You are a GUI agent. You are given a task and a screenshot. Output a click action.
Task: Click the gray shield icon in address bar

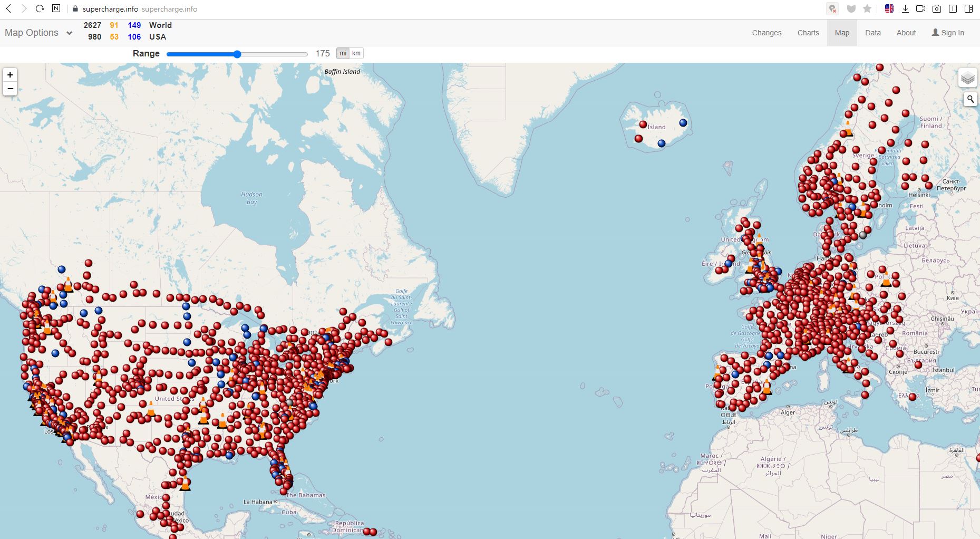[851, 9]
